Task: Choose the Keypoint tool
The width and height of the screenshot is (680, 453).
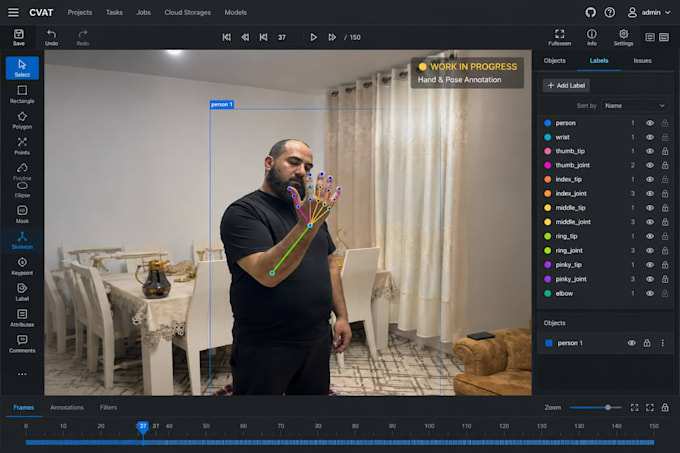Action: 22,266
